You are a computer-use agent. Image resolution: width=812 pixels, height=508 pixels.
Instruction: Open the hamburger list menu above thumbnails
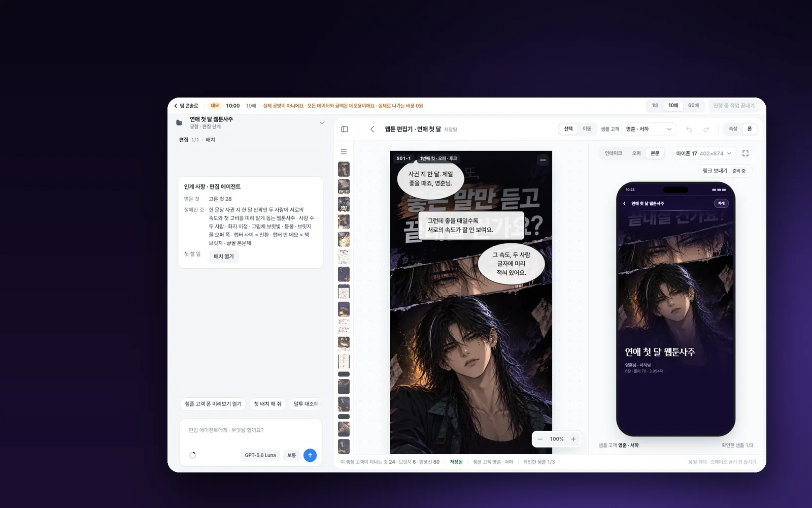click(x=344, y=152)
